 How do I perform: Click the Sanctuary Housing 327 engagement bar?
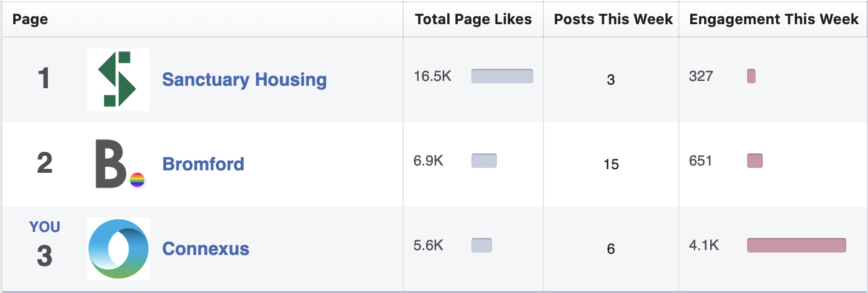(x=751, y=76)
